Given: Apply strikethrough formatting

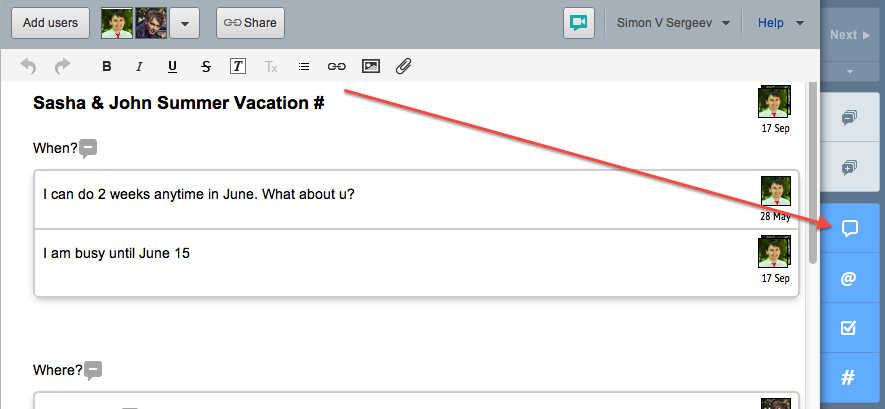Looking at the screenshot, I should pyautogui.click(x=205, y=67).
